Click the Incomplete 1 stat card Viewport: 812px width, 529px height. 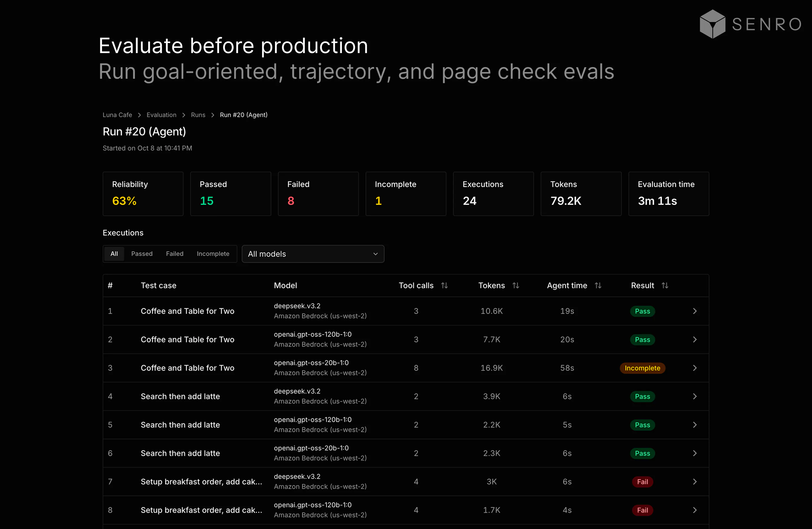[x=406, y=194]
